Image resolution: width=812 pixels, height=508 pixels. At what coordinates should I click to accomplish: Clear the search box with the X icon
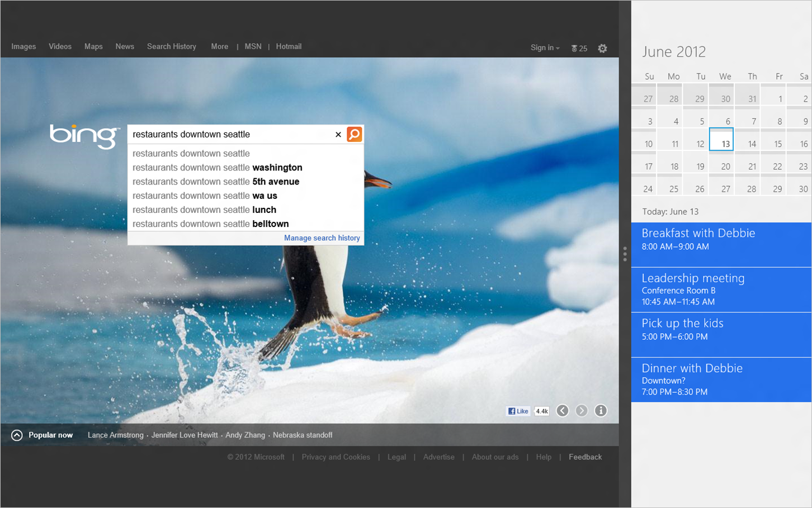pyautogui.click(x=338, y=135)
